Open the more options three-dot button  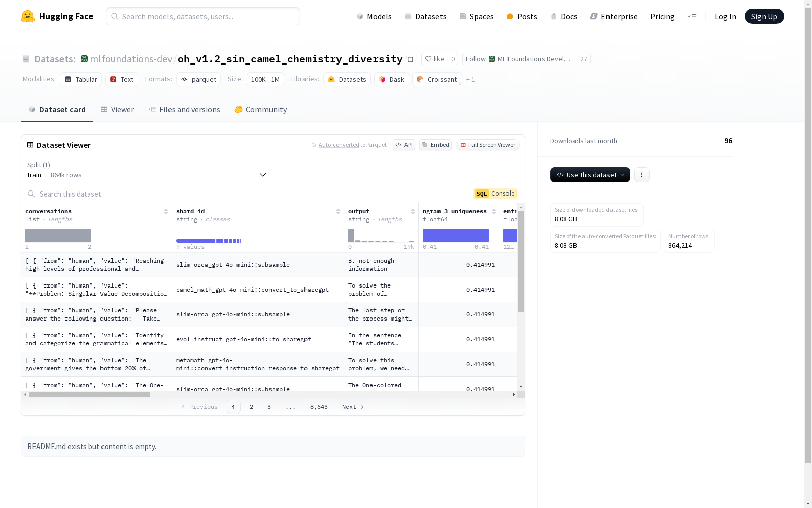coord(642,175)
